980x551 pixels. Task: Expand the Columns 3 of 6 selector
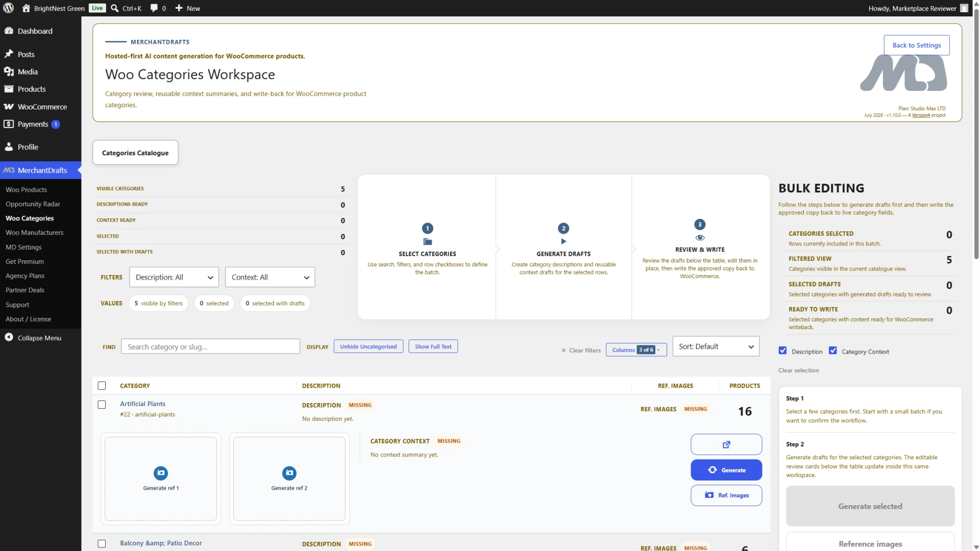(x=636, y=350)
